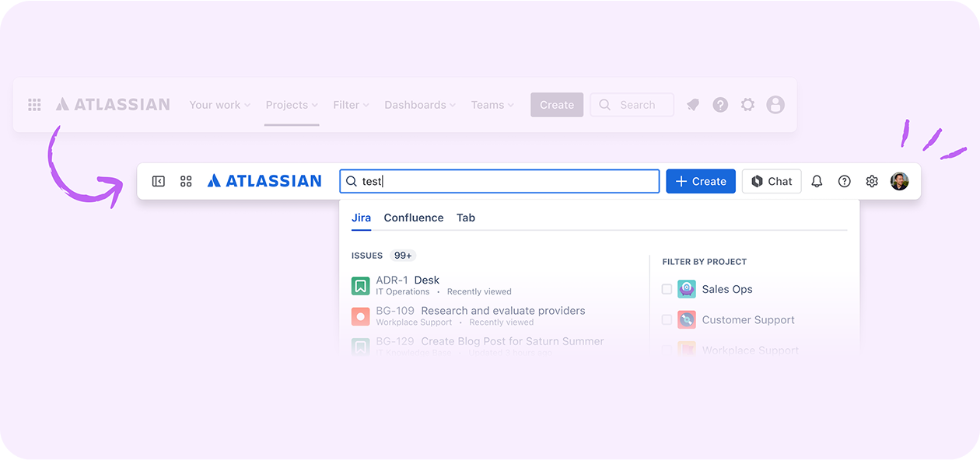Screen dimensions: 980x460
Task: Click the faded Search field
Action: point(632,105)
